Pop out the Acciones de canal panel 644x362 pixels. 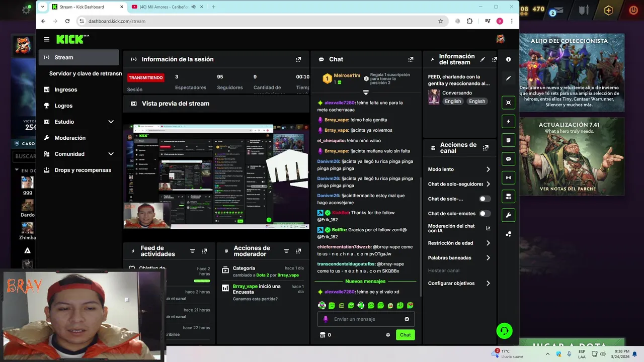[x=486, y=148]
